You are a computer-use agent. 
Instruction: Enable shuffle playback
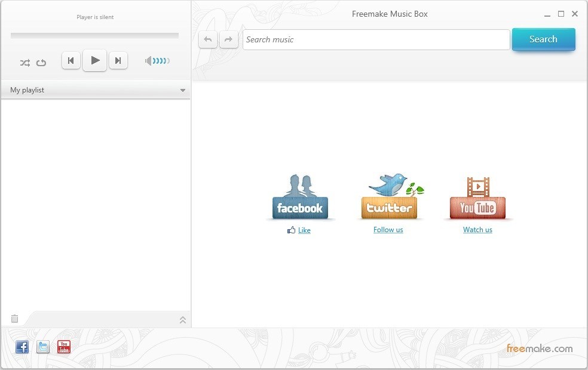click(25, 62)
